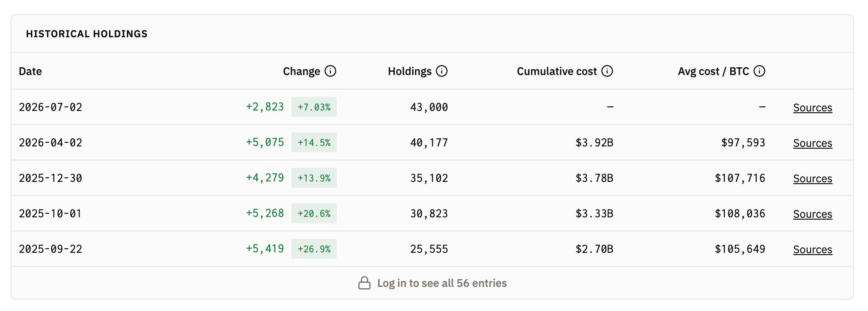Viewport: 868px width, 311px height.
Task: Click the +7.03% percentage badge
Action: click(314, 107)
